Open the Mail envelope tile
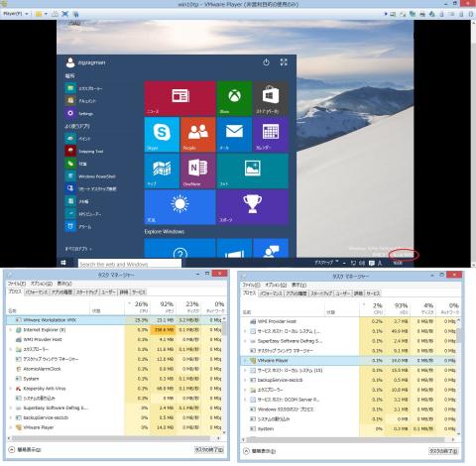 (234, 135)
